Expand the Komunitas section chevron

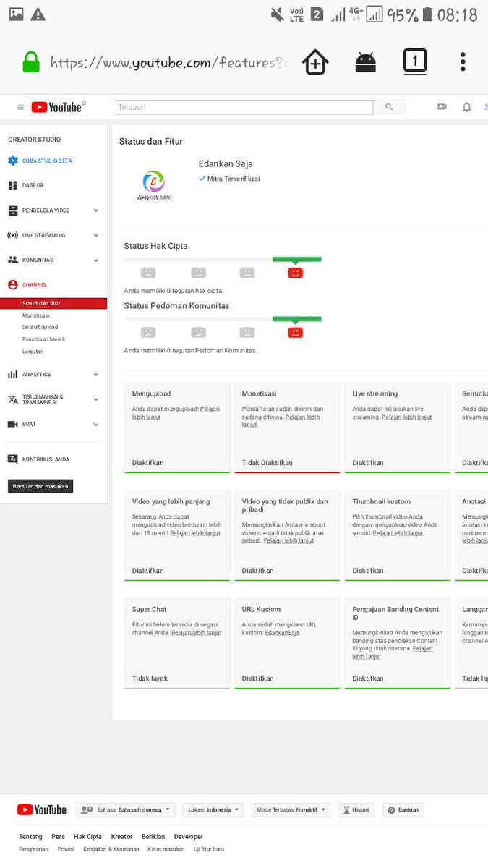95,260
